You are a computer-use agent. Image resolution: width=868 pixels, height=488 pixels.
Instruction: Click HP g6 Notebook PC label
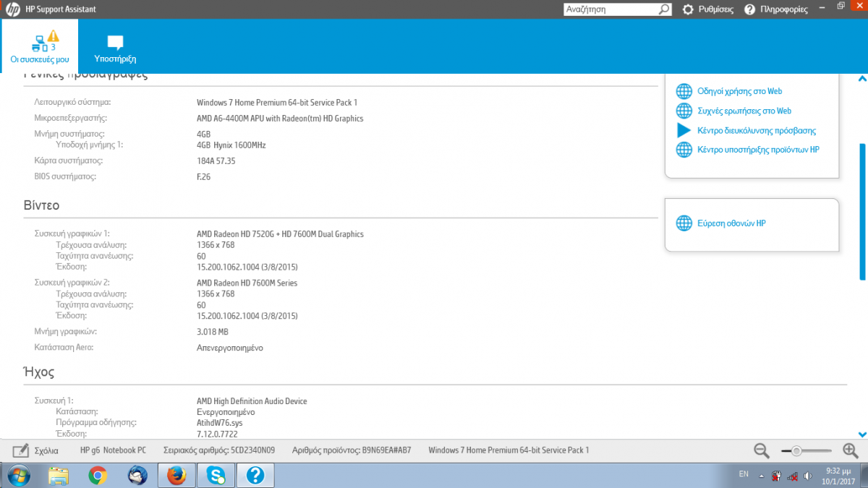(113, 450)
